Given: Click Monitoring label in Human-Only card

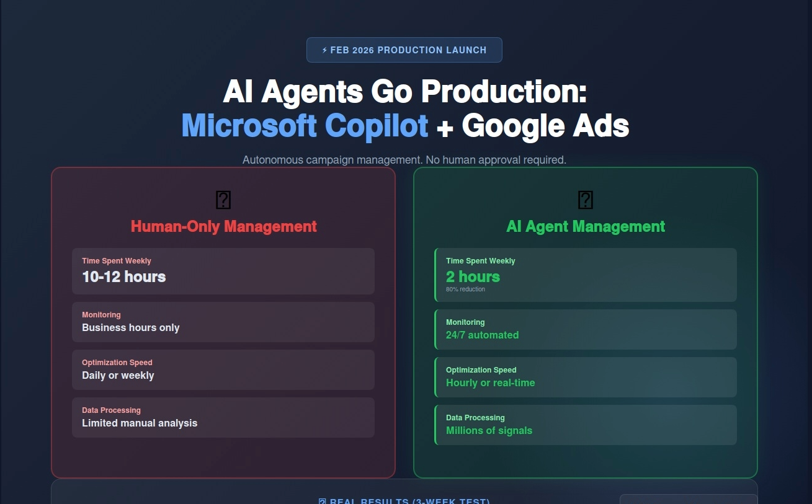Looking at the screenshot, I should [101, 315].
